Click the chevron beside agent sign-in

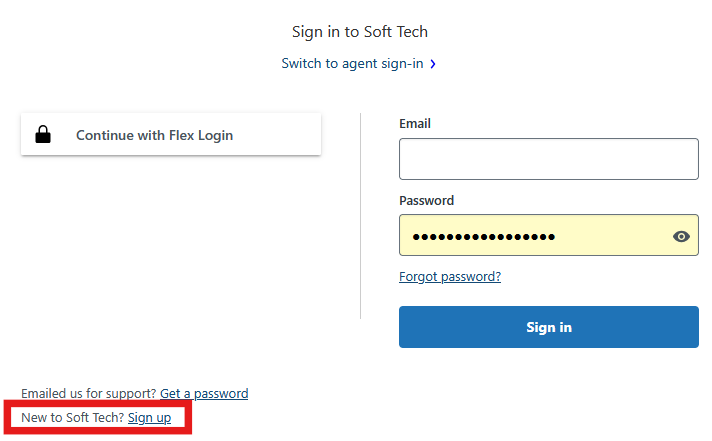pos(433,64)
